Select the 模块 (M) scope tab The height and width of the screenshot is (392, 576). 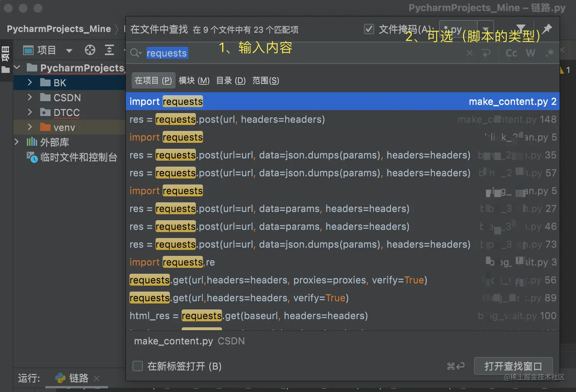(194, 80)
